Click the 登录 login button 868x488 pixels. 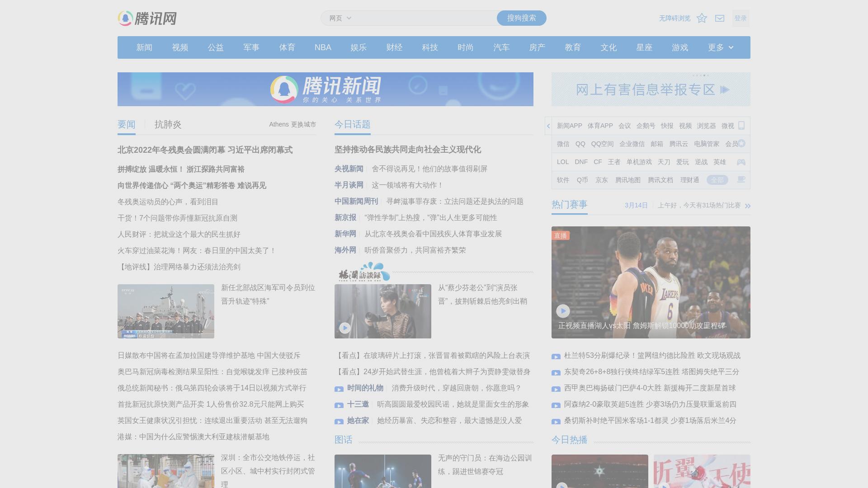pos(741,18)
